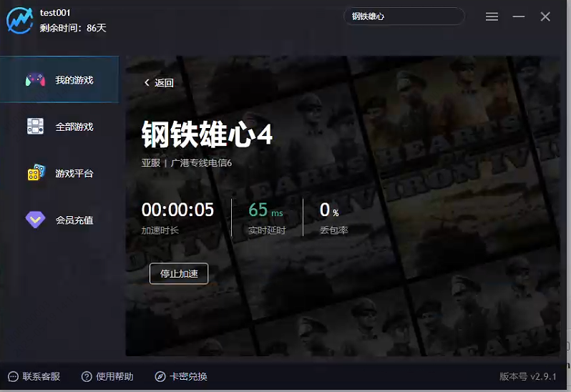Close the accelerator window
Screen dimensions: 571x392
tap(545, 16)
